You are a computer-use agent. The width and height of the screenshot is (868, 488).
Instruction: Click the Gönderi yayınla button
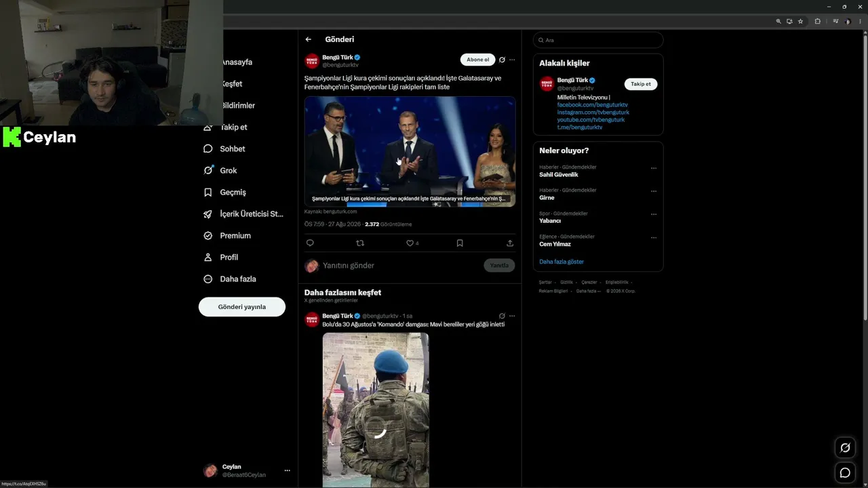click(x=242, y=307)
